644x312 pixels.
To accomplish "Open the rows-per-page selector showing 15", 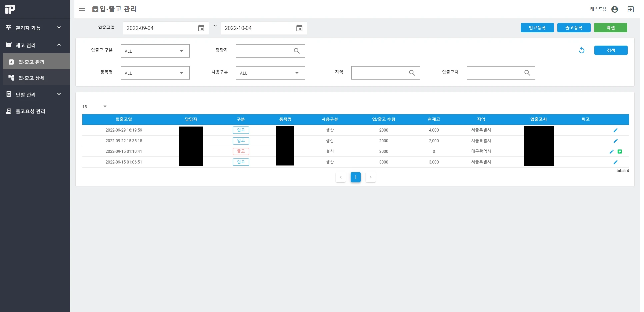I will click(95, 106).
